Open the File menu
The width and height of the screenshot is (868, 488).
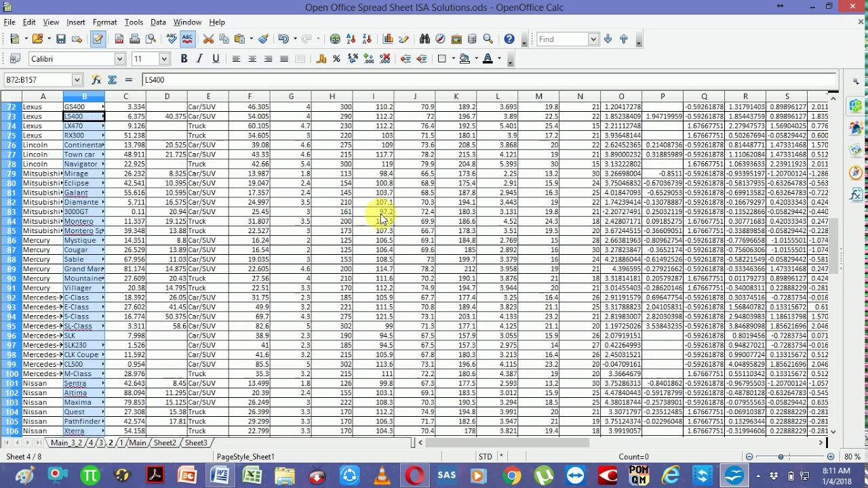click(x=9, y=22)
